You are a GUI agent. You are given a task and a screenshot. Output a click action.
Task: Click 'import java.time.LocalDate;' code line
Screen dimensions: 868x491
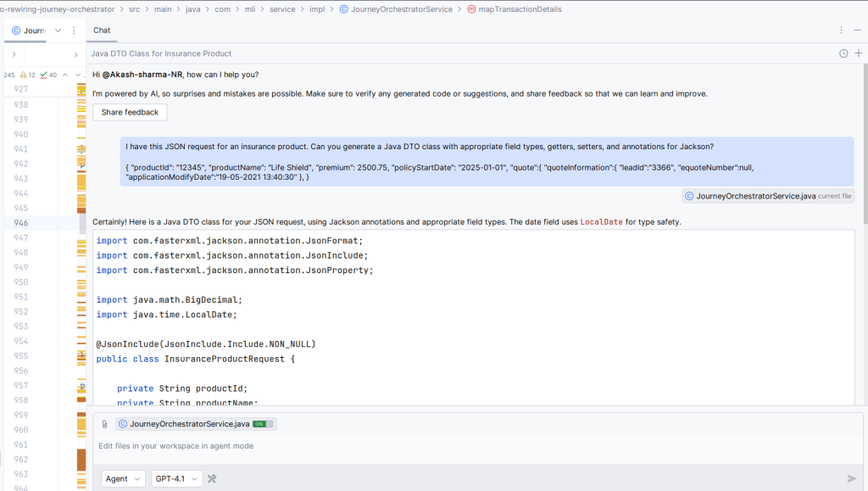(167, 315)
